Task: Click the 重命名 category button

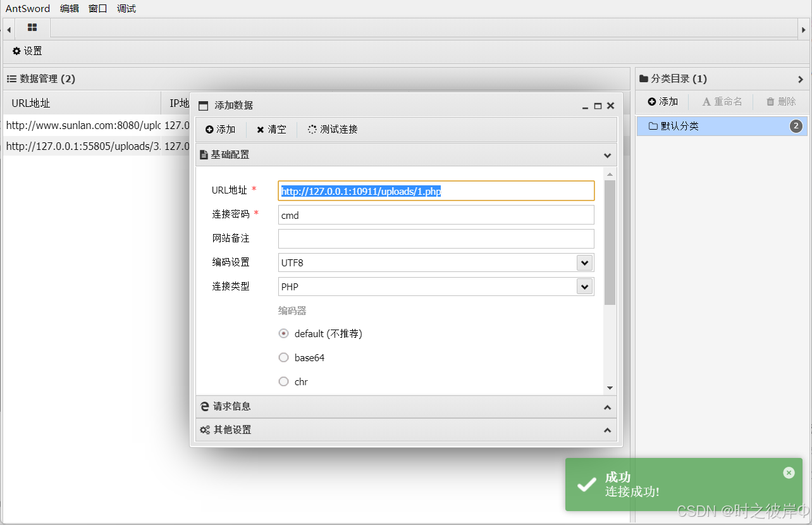Action: [x=722, y=102]
